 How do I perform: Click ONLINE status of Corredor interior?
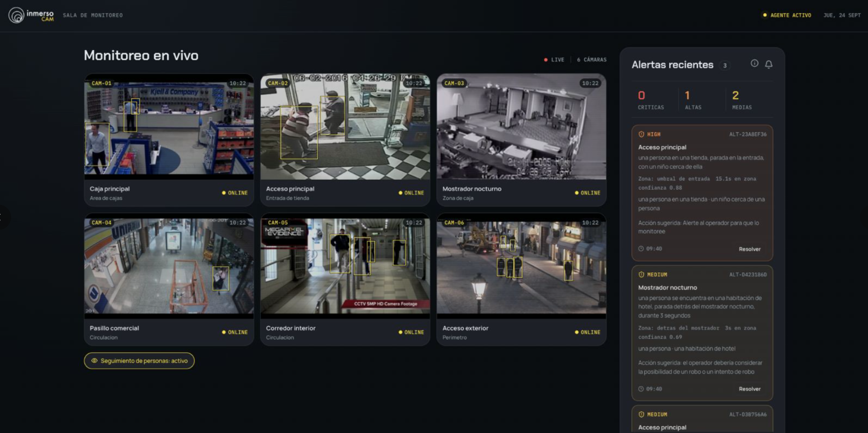[x=411, y=332]
